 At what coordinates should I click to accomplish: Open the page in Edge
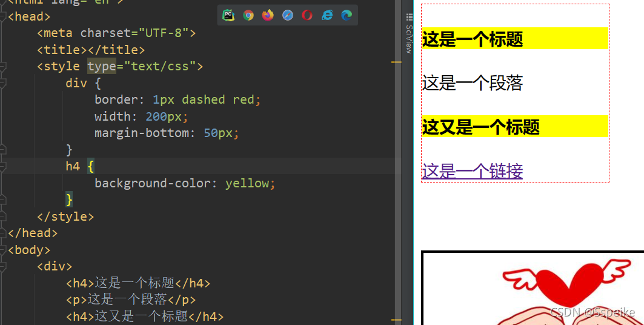pyautogui.click(x=347, y=15)
